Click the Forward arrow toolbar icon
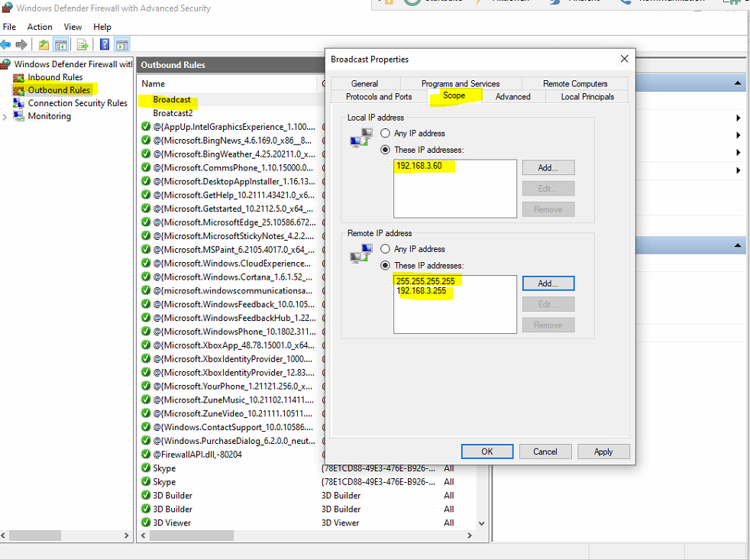Image resolution: width=750 pixels, height=560 pixels. click(21, 45)
